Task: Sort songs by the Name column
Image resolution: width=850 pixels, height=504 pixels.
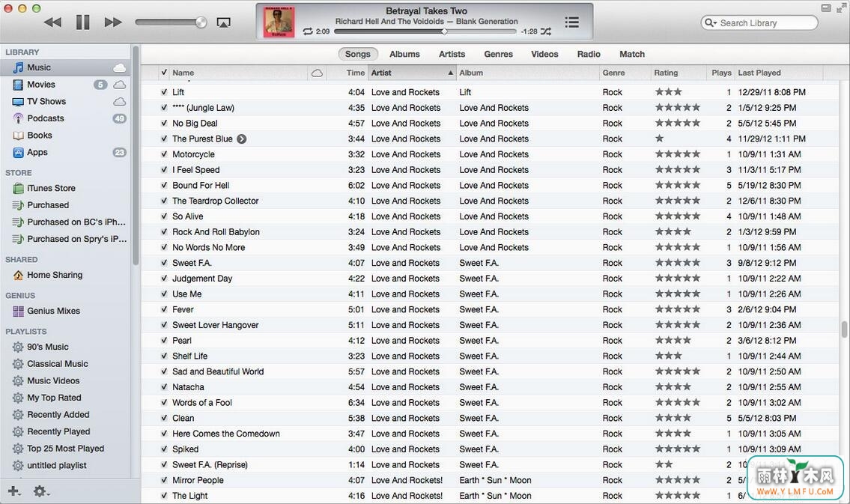Action: pos(238,73)
